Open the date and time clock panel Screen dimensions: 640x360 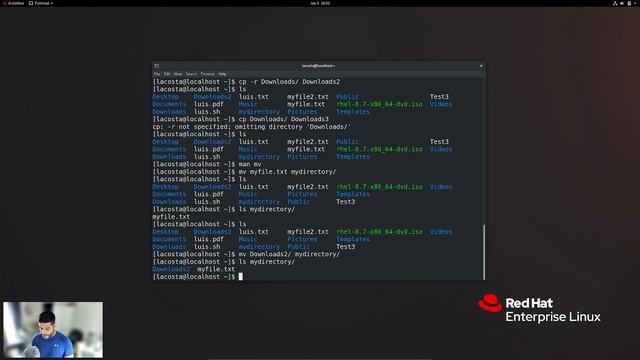point(320,3)
